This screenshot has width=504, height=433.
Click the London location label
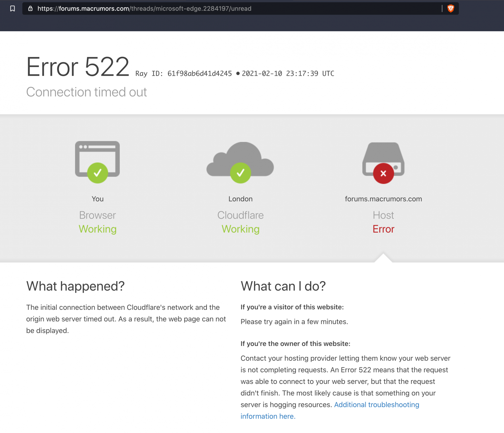coord(240,199)
